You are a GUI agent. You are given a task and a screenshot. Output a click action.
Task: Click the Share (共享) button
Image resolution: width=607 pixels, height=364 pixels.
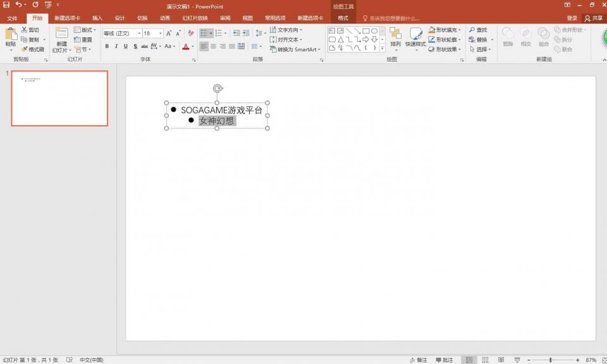593,18
